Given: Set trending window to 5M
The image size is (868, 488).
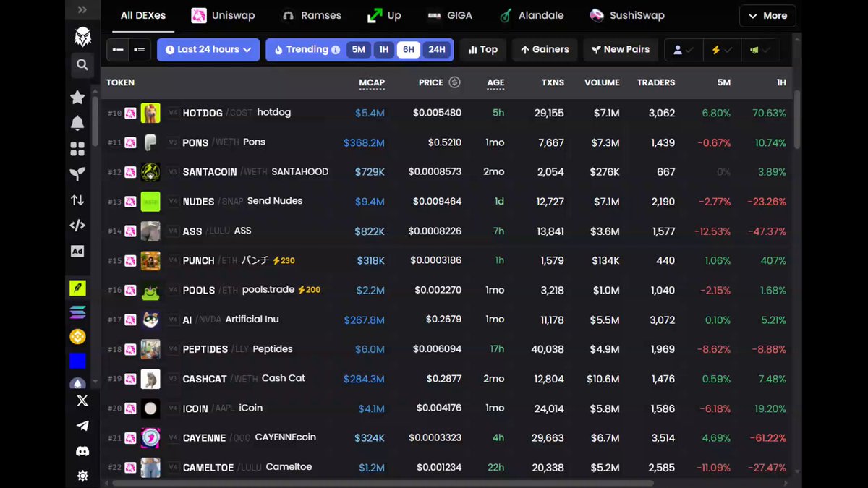Looking at the screenshot, I should 358,50.
